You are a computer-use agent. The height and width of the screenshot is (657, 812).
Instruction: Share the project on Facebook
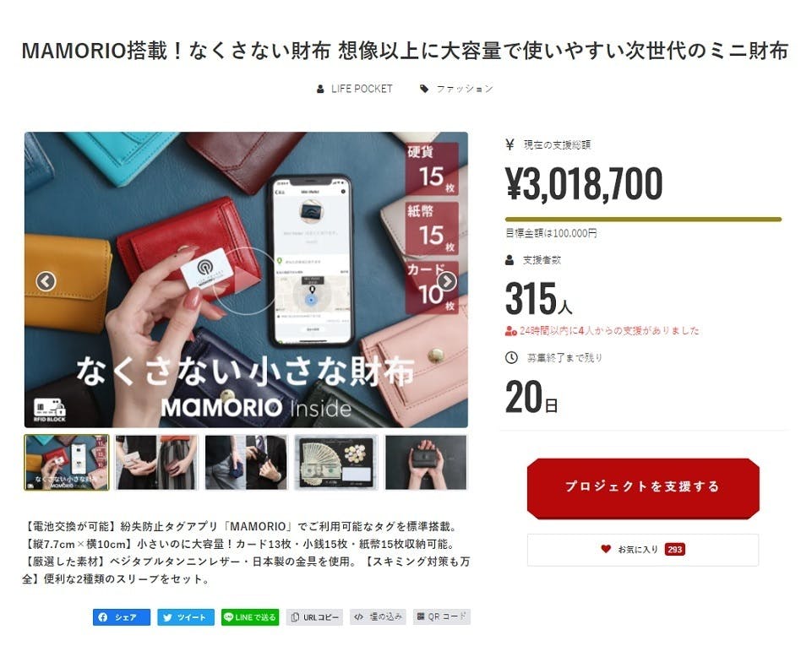122,617
